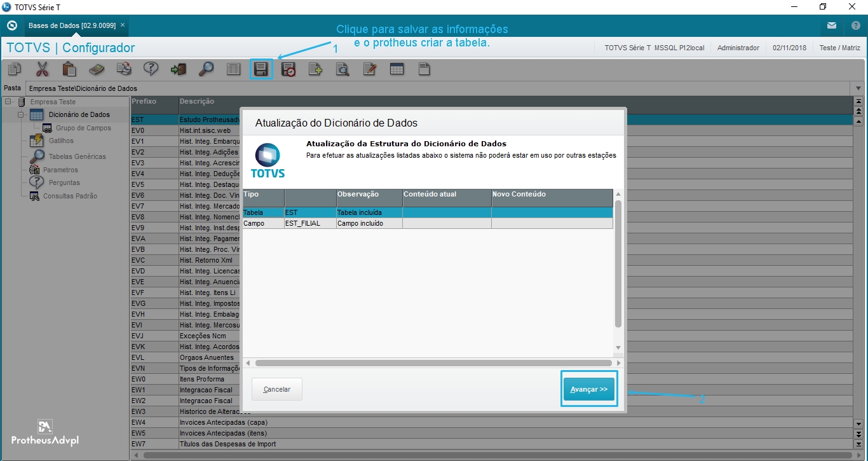Click the list view icon in the toolbar

pyautogui.click(x=233, y=69)
